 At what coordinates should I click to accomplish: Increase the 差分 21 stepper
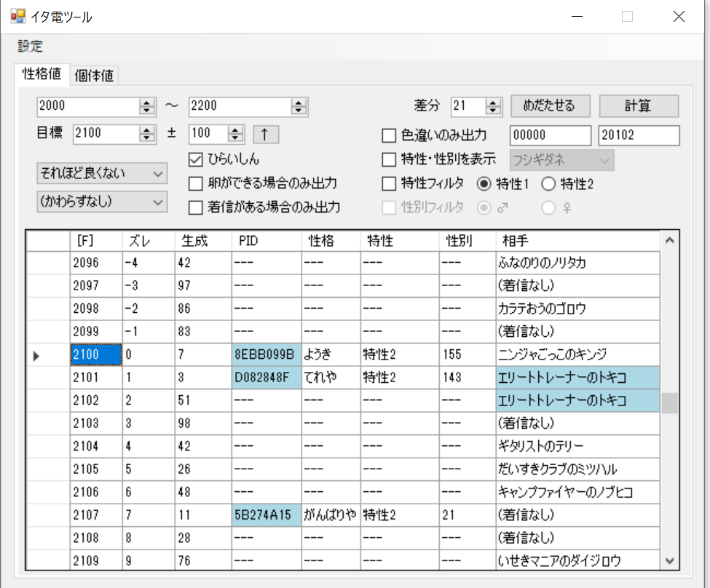(x=493, y=103)
